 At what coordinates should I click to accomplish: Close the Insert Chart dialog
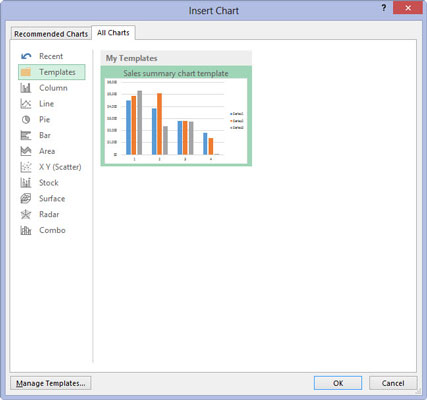(x=408, y=8)
